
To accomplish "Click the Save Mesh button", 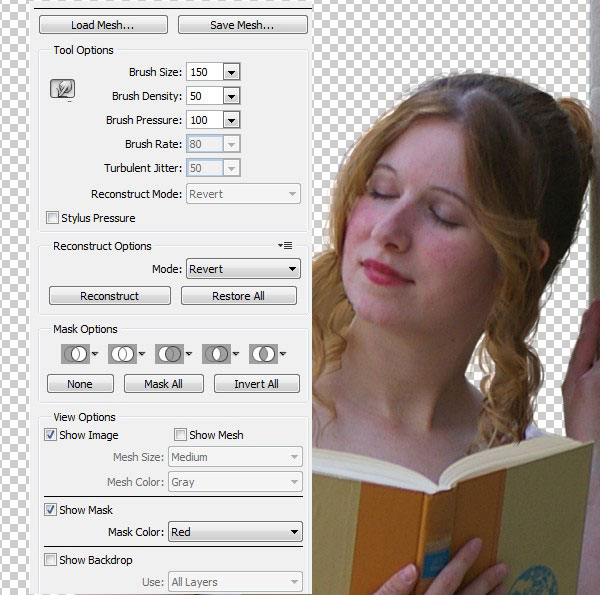I will click(x=243, y=25).
